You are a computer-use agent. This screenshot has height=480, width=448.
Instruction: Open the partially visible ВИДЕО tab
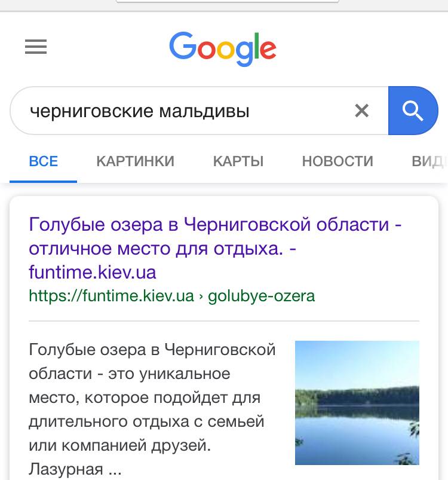coord(429,161)
